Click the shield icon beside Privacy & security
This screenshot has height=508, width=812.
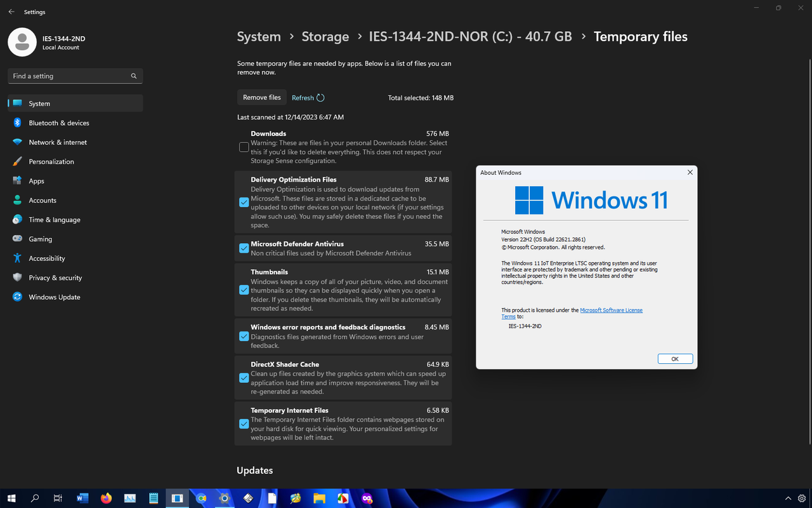coord(17,277)
